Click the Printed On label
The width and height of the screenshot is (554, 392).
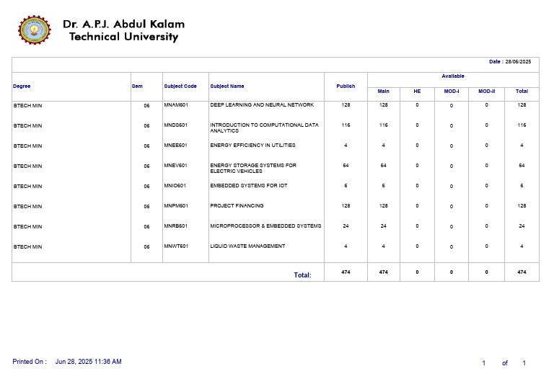click(x=30, y=362)
